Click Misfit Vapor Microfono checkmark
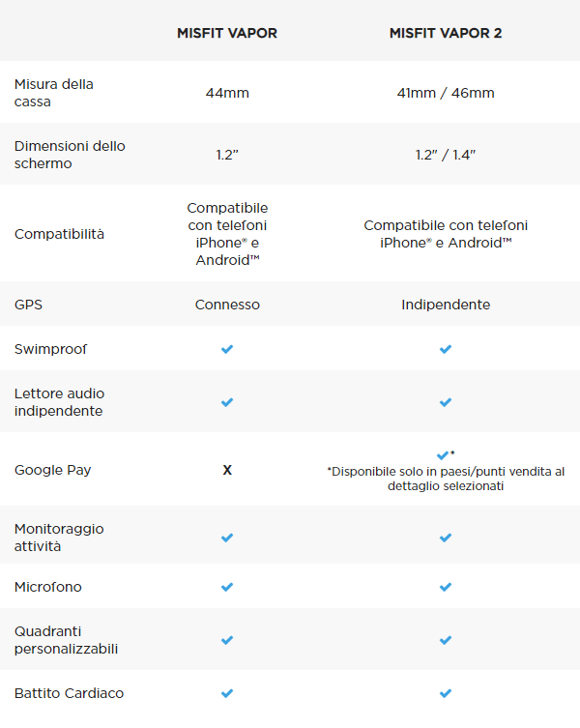The width and height of the screenshot is (580, 728). coord(227,587)
